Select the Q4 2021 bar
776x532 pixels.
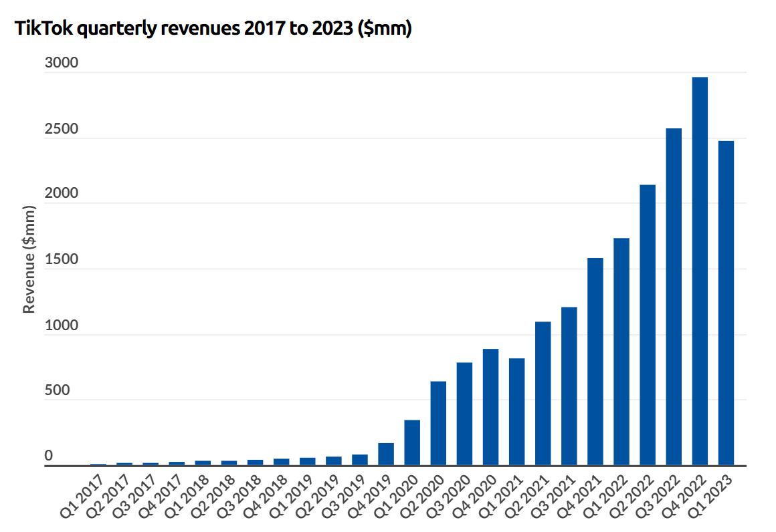click(x=595, y=362)
